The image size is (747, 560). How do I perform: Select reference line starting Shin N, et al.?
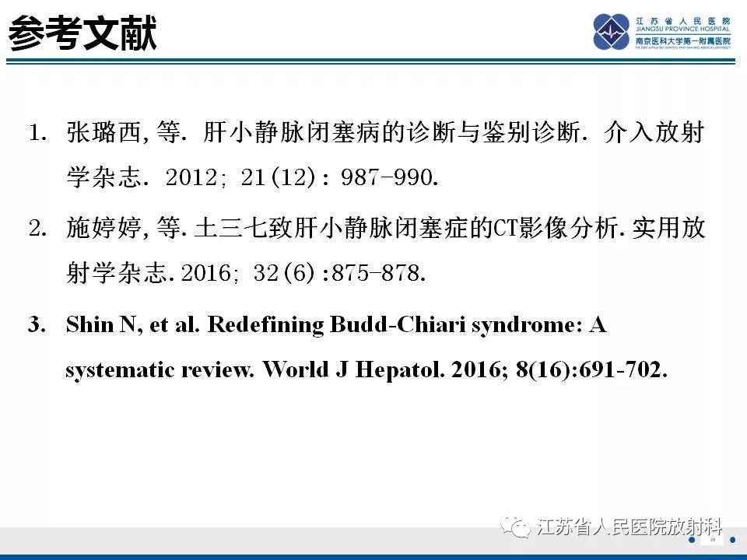pyautogui.click(x=336, y=325)
